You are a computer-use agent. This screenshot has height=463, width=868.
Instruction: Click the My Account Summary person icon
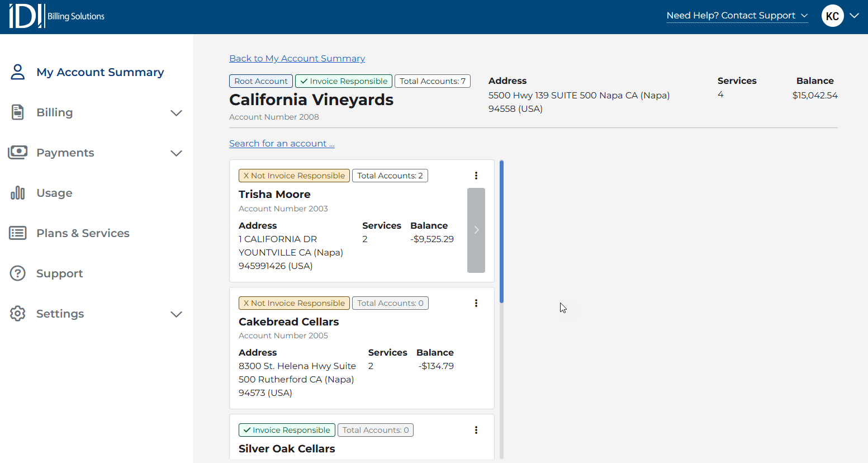(x=18, y=72)
